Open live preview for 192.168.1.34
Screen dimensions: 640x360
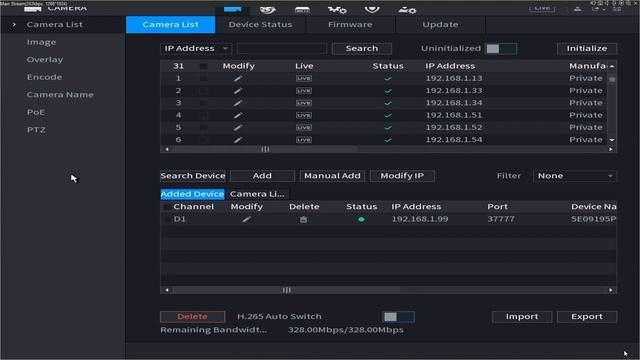click(x=304, y=103)
